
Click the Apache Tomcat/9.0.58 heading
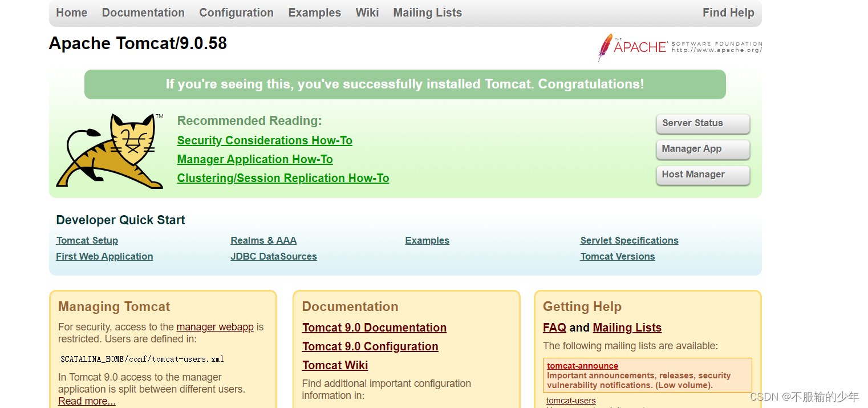(138, 43)
